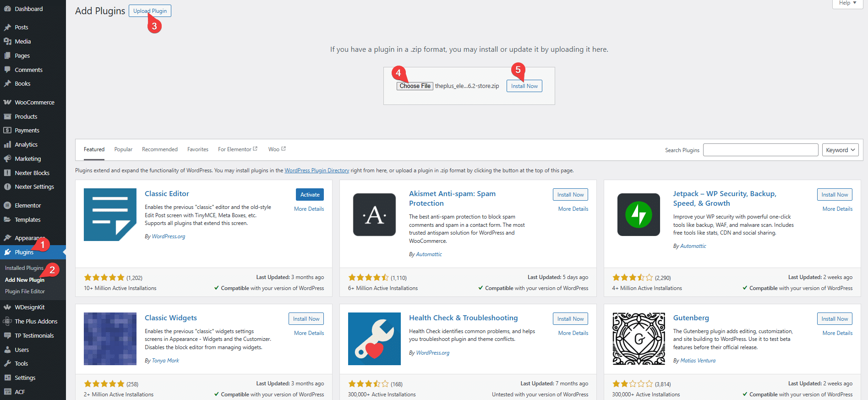Image resolution: width=868 pixels, height=400 pixels.
Task: Click the Marketing megaphone icon
Action: click(7, 159)
